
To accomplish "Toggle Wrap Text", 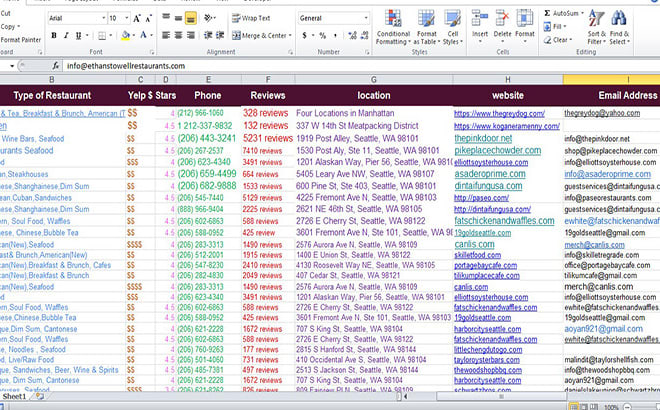I will click(251, 18).
